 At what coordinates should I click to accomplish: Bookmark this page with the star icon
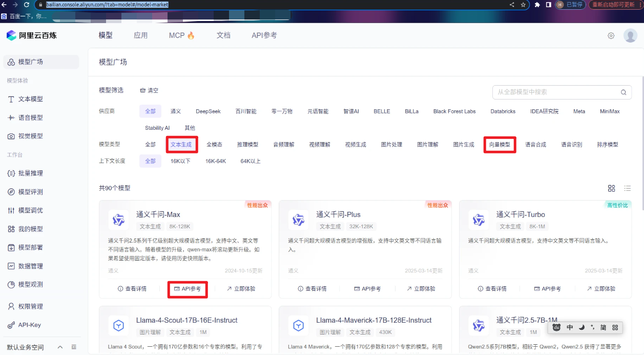coord(523,5)
